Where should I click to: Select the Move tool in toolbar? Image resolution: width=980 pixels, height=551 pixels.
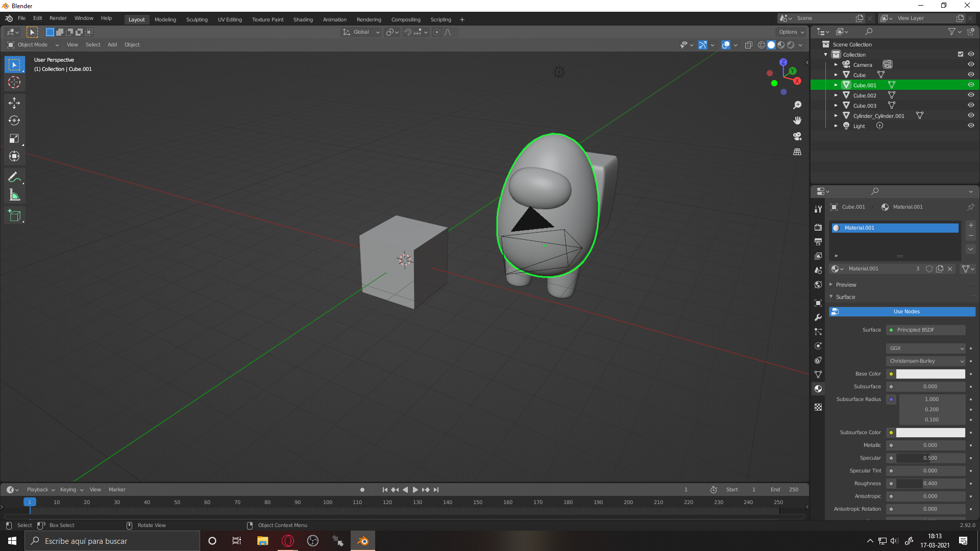pyautogui.click(x=14, y=103)
